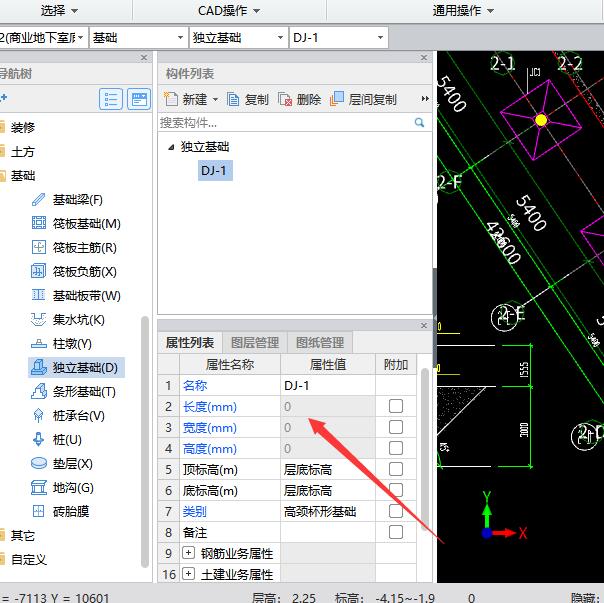Click 新建 new component button
The width and height of the screenshot is (604, 603).
[x=186, y=99]
